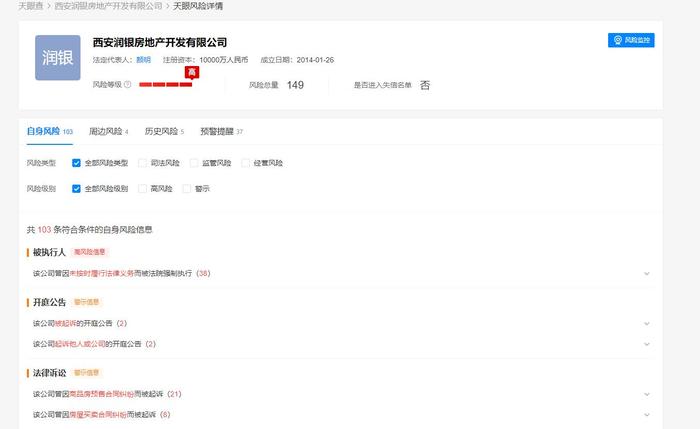Click 天眼风险详情 breadcrumb text

click(198, 6)
